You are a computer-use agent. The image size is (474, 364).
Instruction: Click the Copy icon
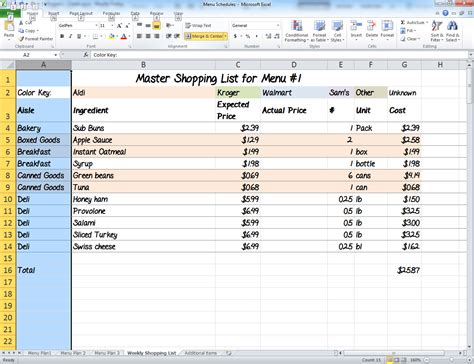pyautogui.click(x=21, y=31)
